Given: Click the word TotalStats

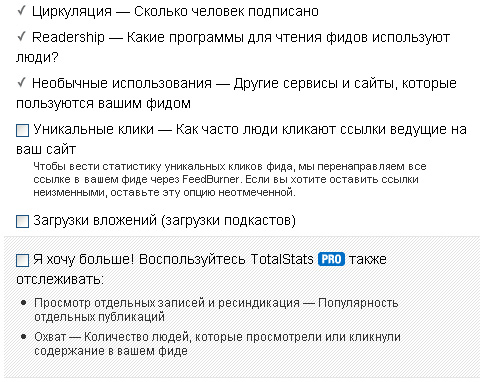Looking at the screenshot, I should 282,259.
